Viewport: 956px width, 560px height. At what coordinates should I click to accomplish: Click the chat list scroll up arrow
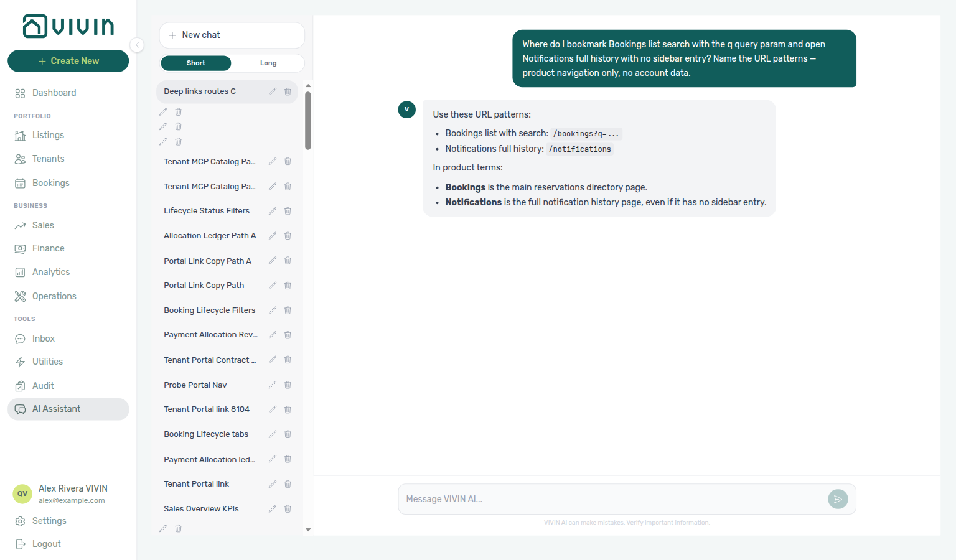coord(308,86)
